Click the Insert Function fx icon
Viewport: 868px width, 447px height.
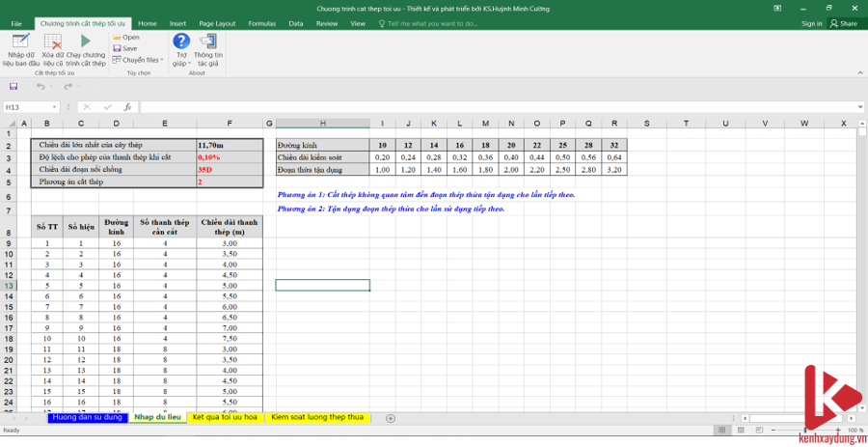point(127,107)
